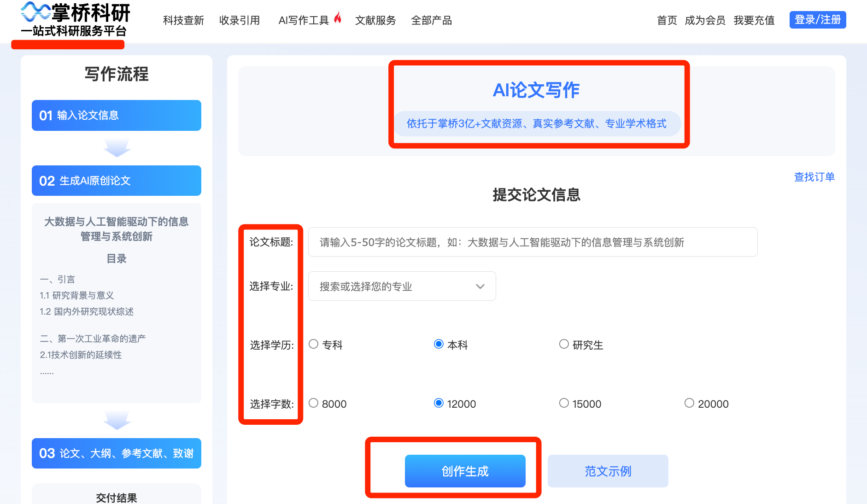Click the flame icon beside AI写作工具
The width and height of the screenshot is (867, 504).
tap(338, 18)
